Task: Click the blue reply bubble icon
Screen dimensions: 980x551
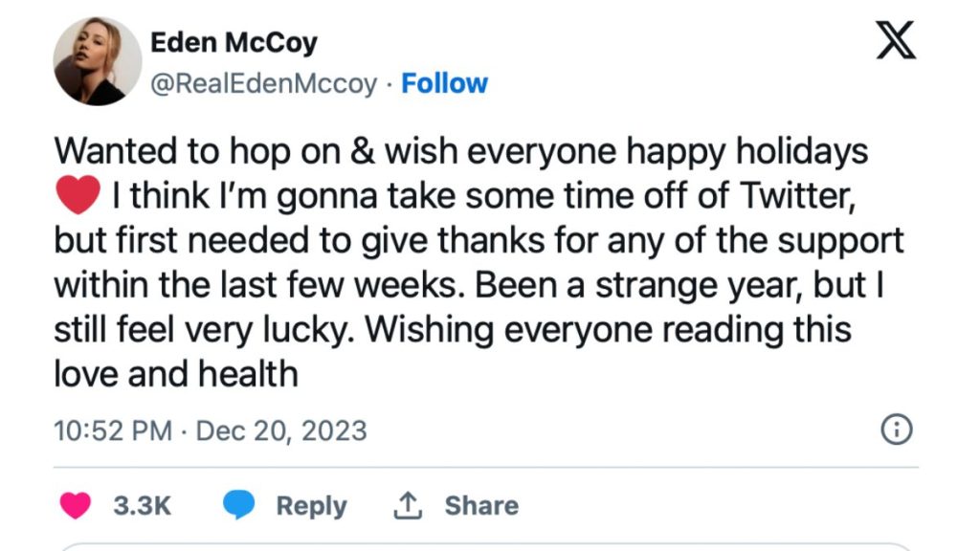Action: pyautogui.click(x=238, y=505)
